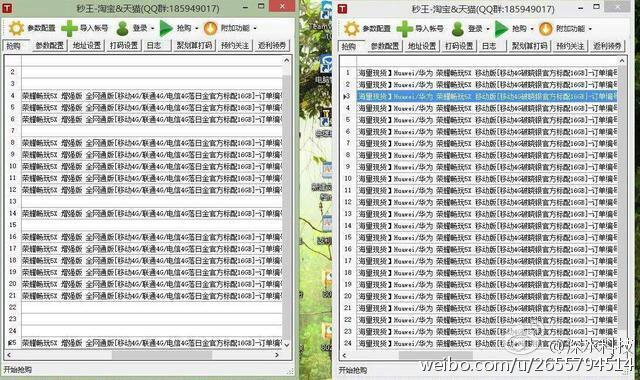Screen dimensions: 640x380
Task: Switch to 地址设置 tab in left window
Action: tap(87, 45)
